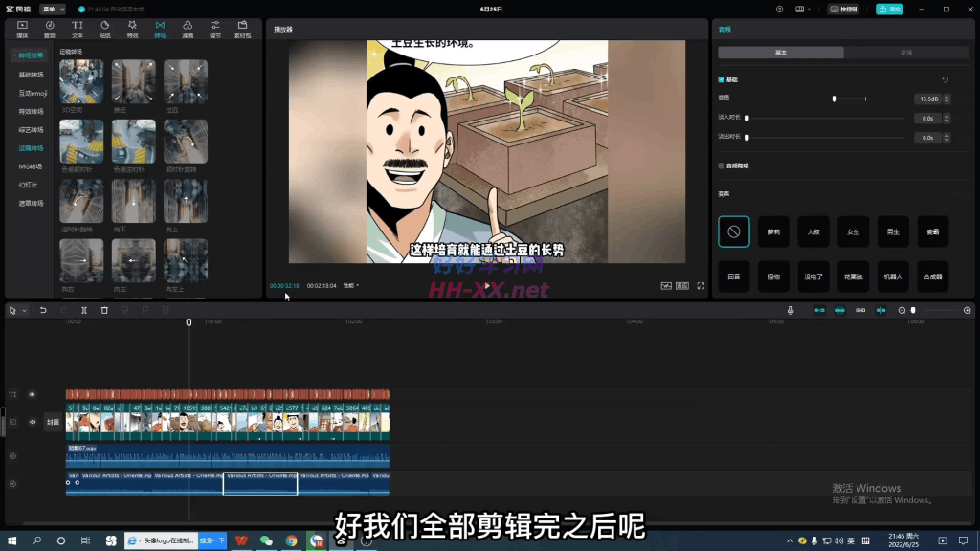Toggle the 基础 (Basic) checkbox
This screenshot has height=551, width=980.
[x=722, y=80]
